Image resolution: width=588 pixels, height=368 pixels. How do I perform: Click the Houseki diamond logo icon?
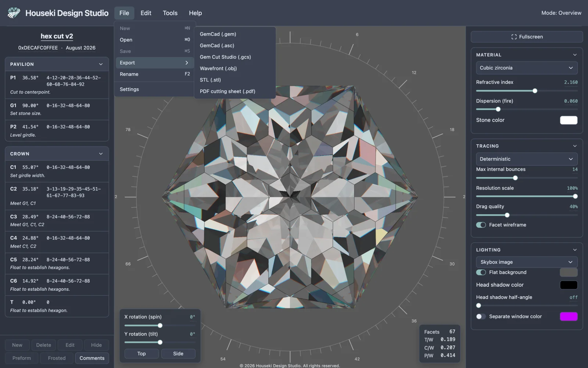(x=14, y=13)
